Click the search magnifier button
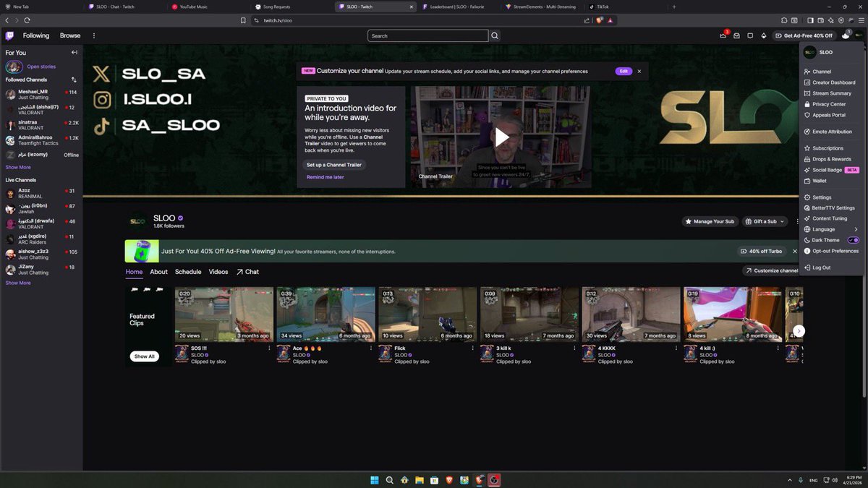 [495, 35]
